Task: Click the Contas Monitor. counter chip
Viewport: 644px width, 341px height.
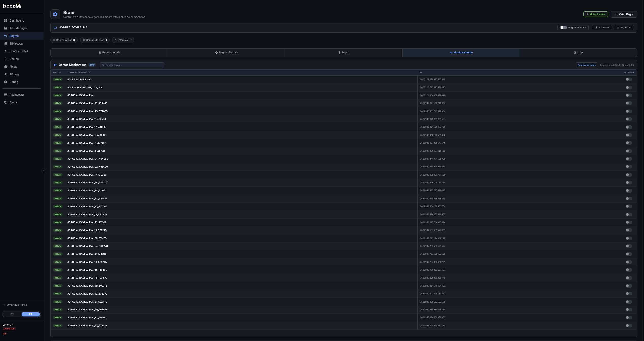Action: click(x=95, y=40)
